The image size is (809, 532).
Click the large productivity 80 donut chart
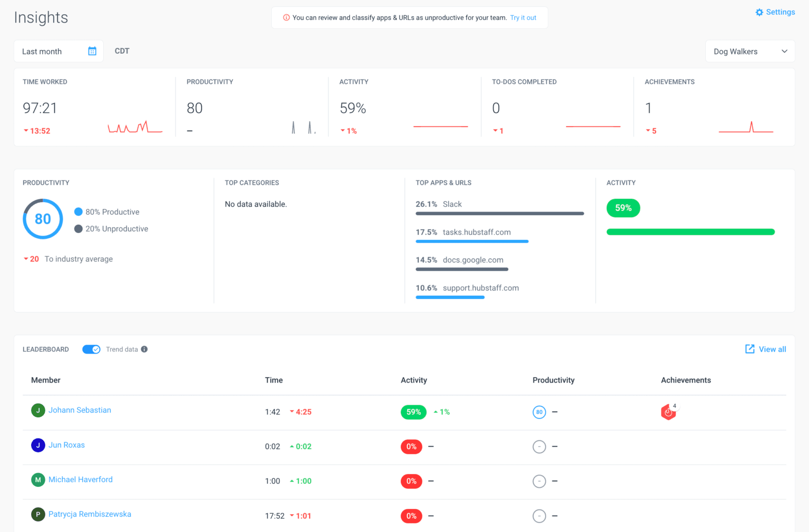43,219
